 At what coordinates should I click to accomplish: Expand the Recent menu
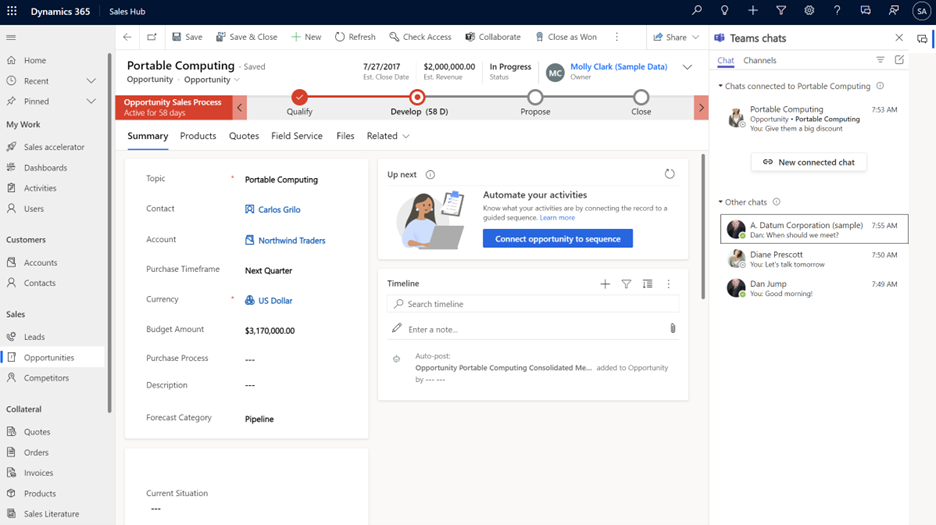coord(91,81)
